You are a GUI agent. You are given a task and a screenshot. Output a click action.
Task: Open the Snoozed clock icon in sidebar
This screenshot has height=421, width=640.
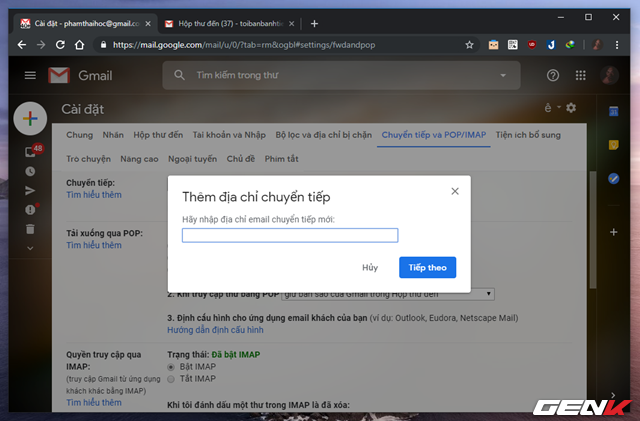(x=30, y=171)
